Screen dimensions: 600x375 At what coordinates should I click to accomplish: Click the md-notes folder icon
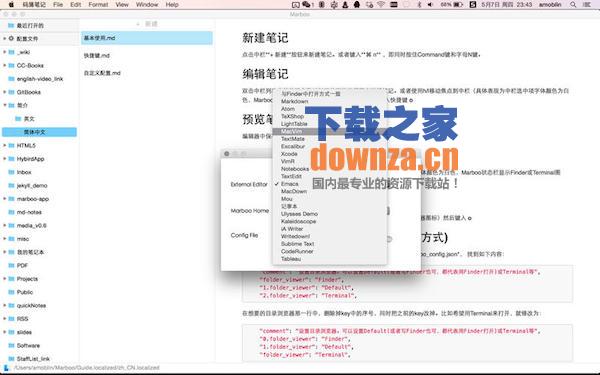tap(11, 212)
